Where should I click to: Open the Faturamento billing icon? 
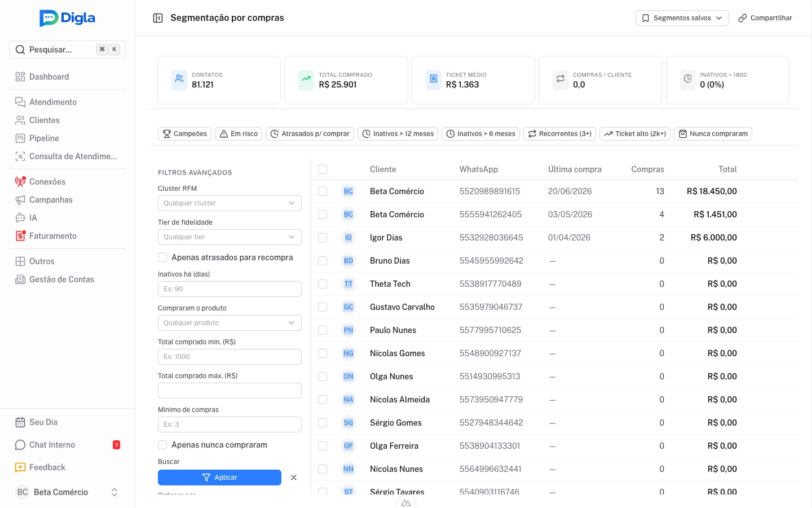20,236
